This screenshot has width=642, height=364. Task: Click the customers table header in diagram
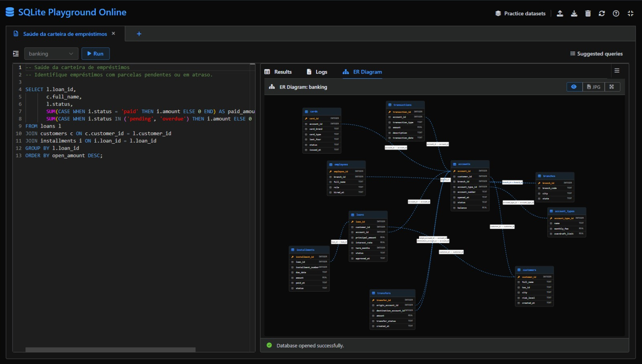(534, 270)
